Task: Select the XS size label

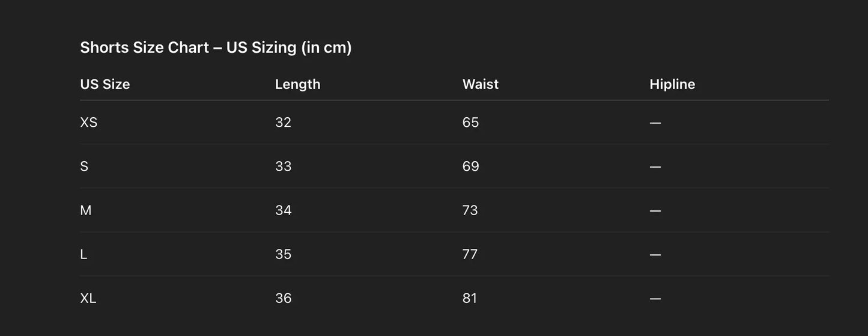Action: (x=89, y=123)
